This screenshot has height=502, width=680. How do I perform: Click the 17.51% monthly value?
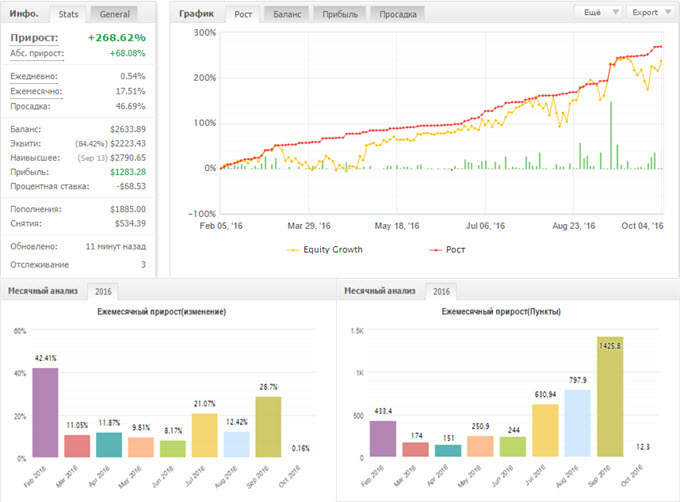130,91
